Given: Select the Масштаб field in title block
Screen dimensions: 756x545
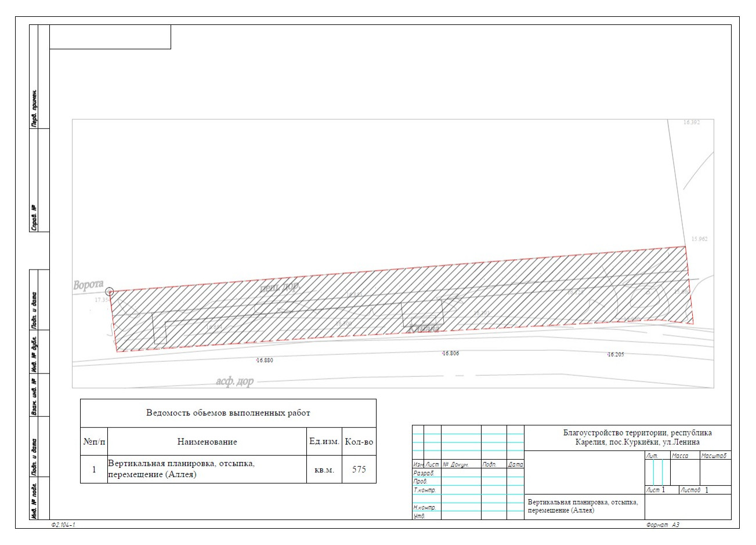Looking at the screenshot, I should click(x=714, y=456).
